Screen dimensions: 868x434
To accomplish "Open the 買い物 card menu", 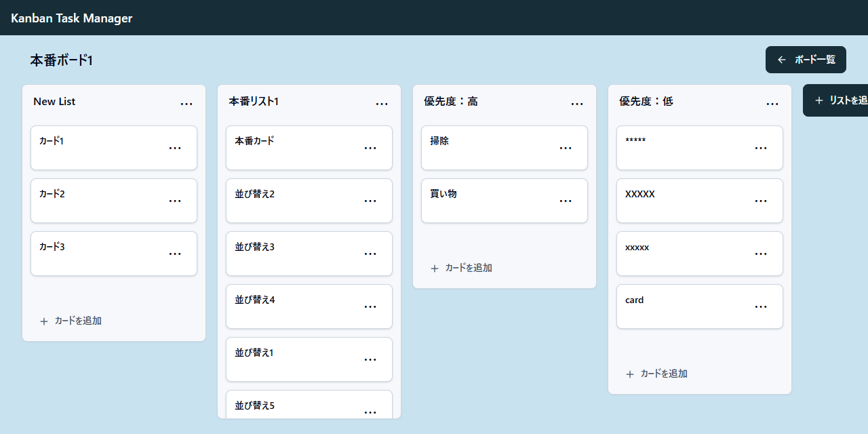I will [x=566, y=201].
